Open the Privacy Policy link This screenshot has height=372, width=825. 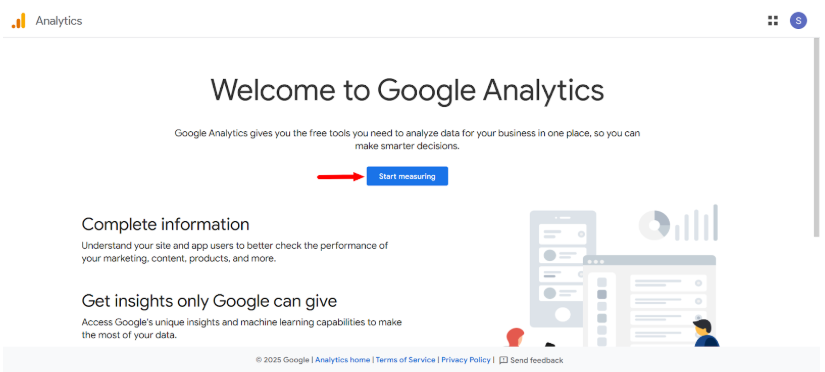click(x=466, y=360)
